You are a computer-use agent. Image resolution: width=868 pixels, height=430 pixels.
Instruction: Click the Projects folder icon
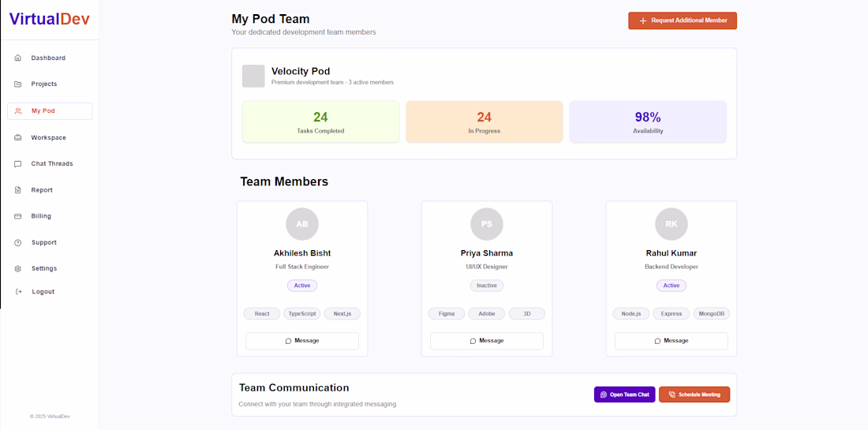coord(17,84)
